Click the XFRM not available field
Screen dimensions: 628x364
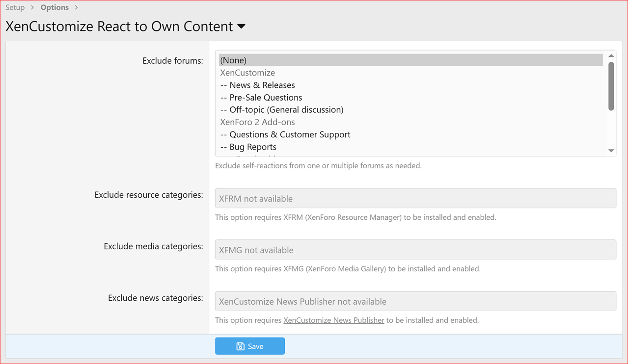(x=415, y=198)
